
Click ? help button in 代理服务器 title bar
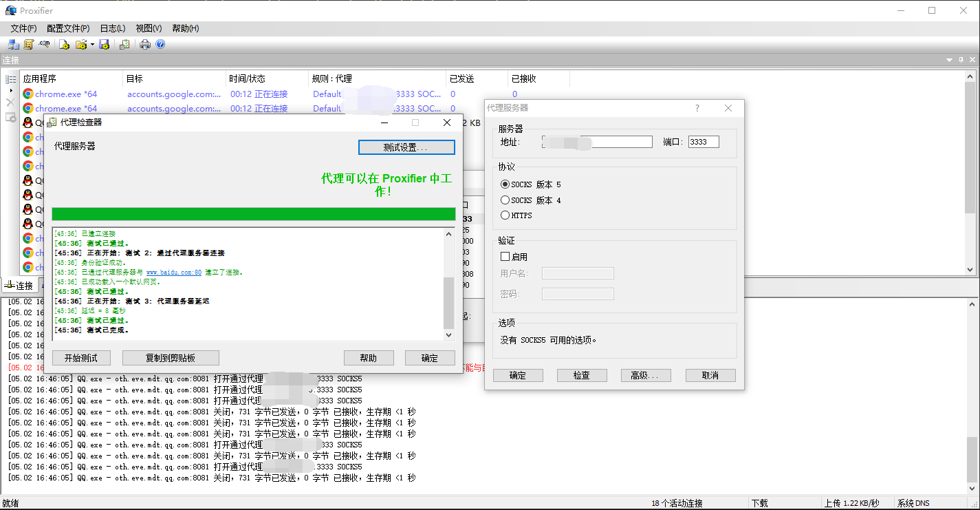[697, 108]
